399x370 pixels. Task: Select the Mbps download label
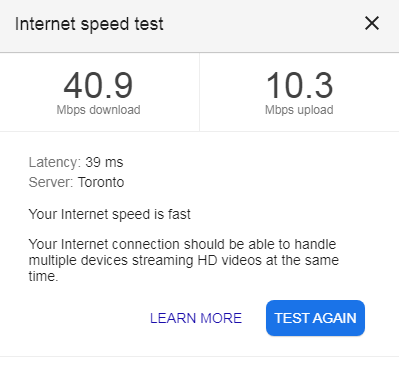[98, 110]
